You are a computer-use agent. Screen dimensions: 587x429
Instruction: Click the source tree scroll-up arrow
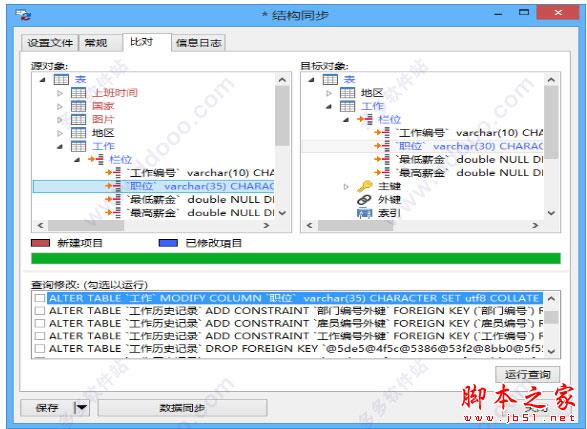[282, 80]
